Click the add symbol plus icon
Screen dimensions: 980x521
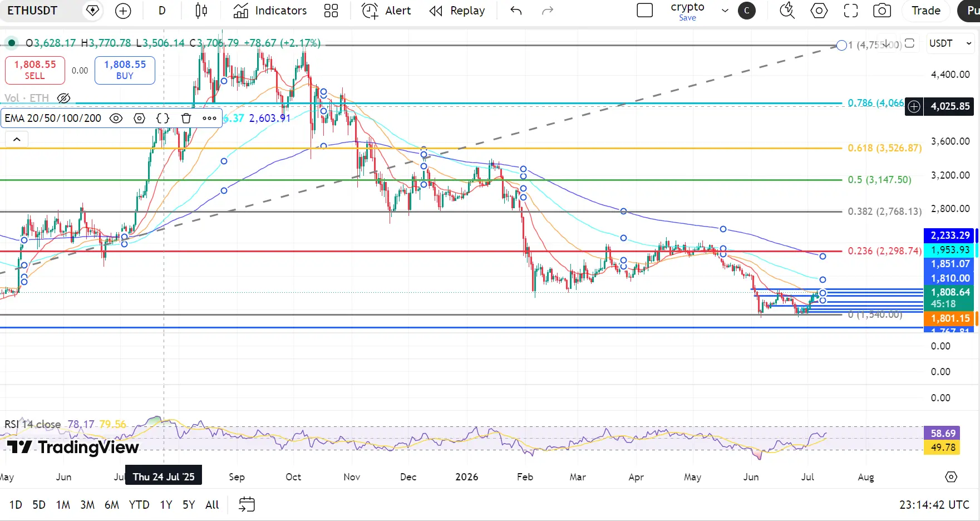[123, 11]
